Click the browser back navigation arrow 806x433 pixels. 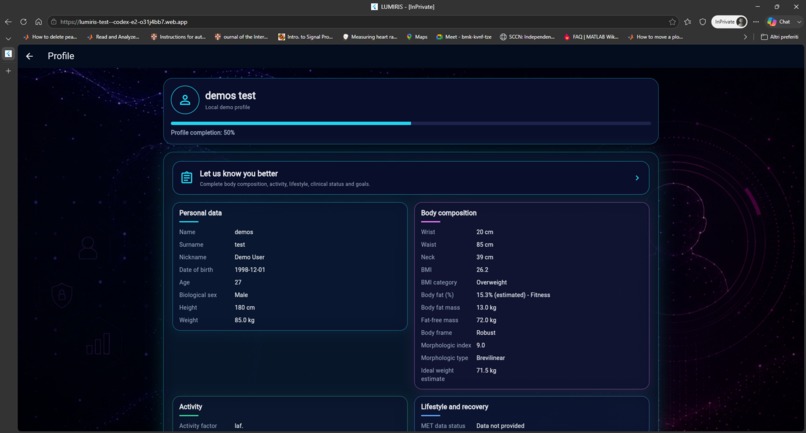8,22
